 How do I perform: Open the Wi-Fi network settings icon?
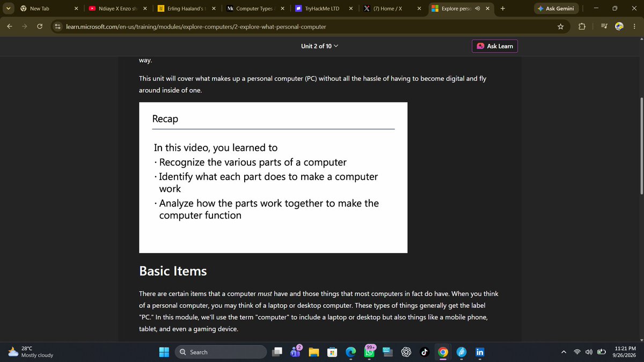577,352
